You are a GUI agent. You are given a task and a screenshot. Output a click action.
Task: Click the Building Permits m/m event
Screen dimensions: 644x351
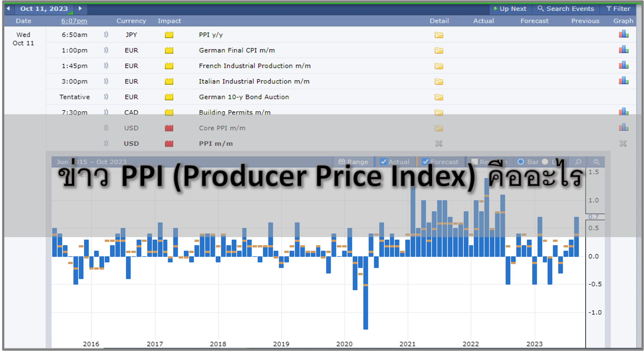234,112
